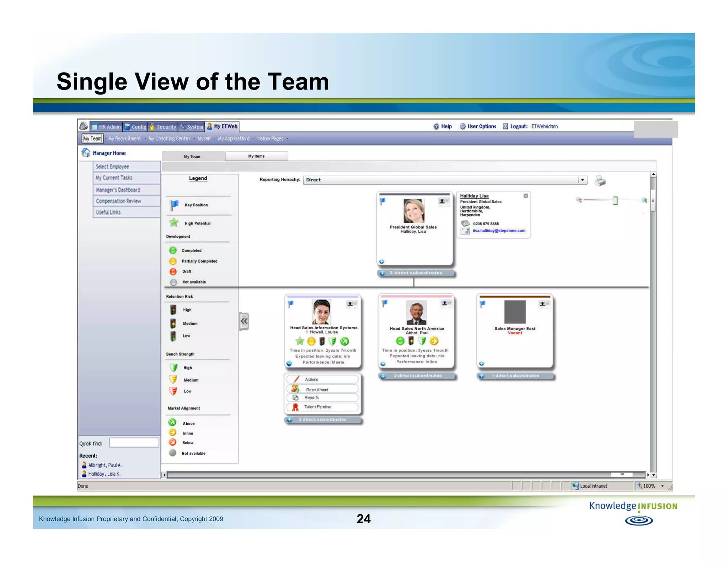Click contact card icon on Abbot card
The image size is (728, 562).
click(x=446, y=303)
